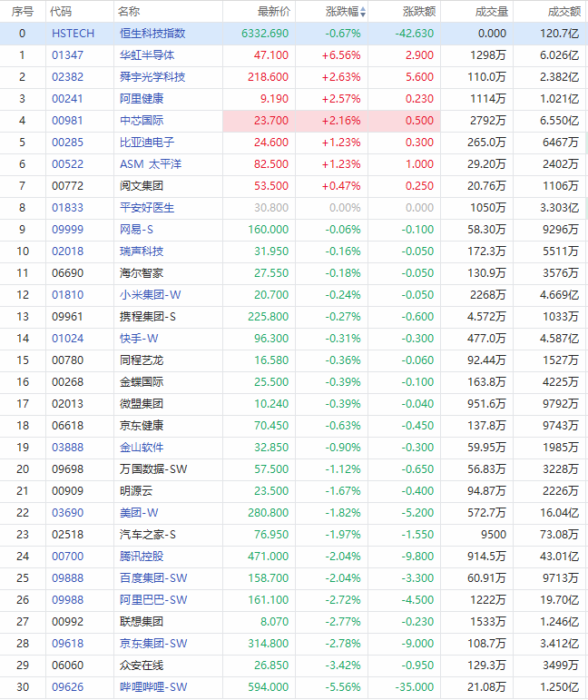Open 恒生科技指数 name link
This screenshot has height=700, width=588.
click(152, 34)
